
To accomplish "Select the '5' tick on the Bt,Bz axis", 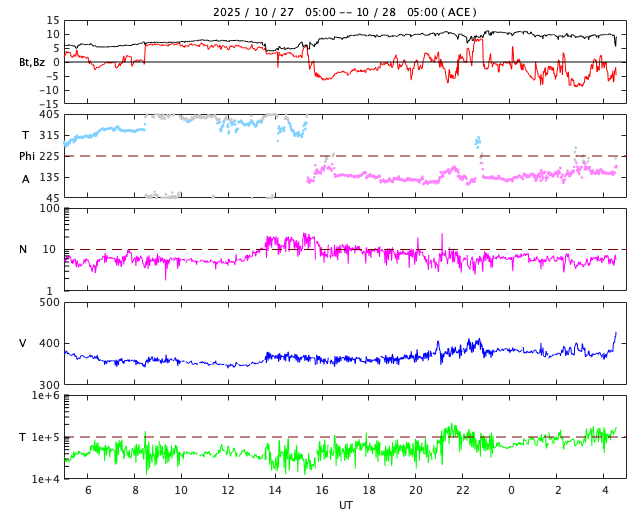I will 56,48.
